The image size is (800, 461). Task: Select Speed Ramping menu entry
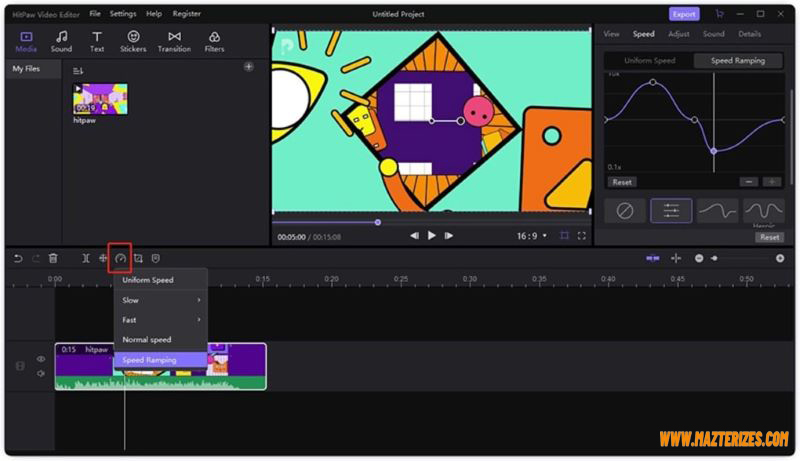pyautogui.click(x=161, y=360)
